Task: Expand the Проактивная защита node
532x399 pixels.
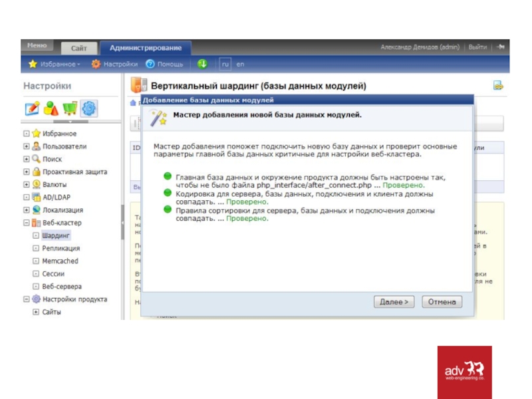Action: point(27,172)
